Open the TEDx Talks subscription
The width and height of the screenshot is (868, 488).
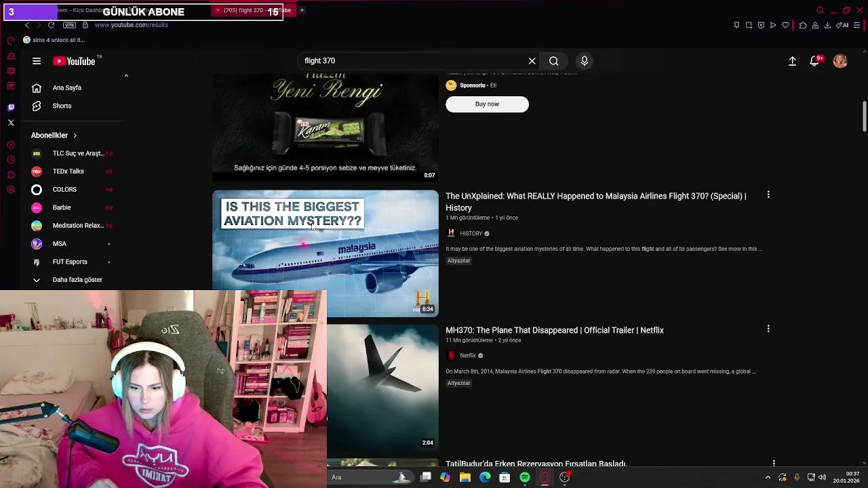click(73, 171)
